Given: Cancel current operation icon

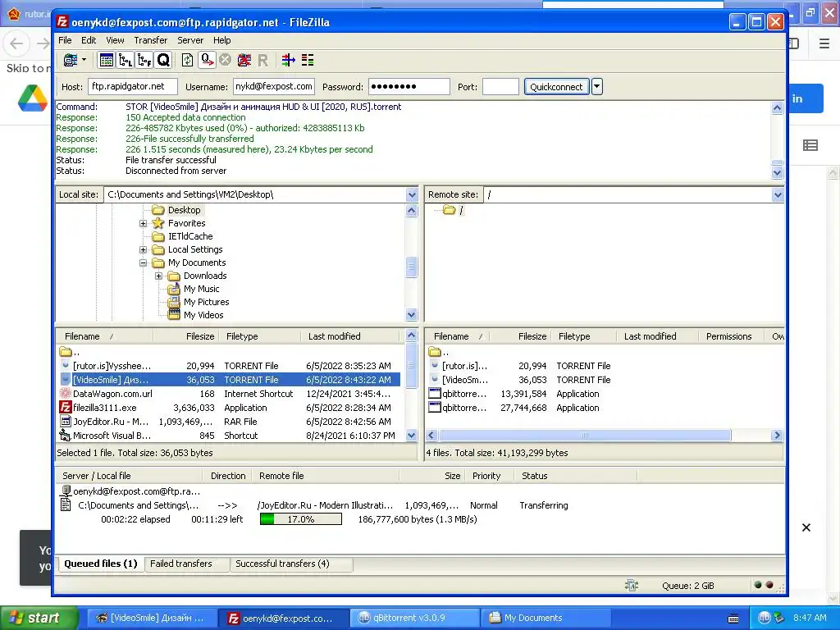Looking at the screenshot, I should [226, 60].
